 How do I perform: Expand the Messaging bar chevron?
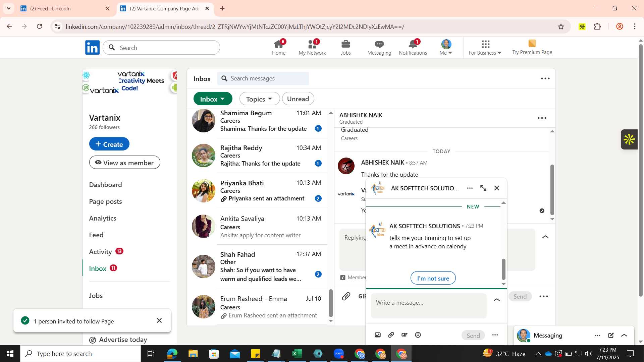click(x=624, y=336)
